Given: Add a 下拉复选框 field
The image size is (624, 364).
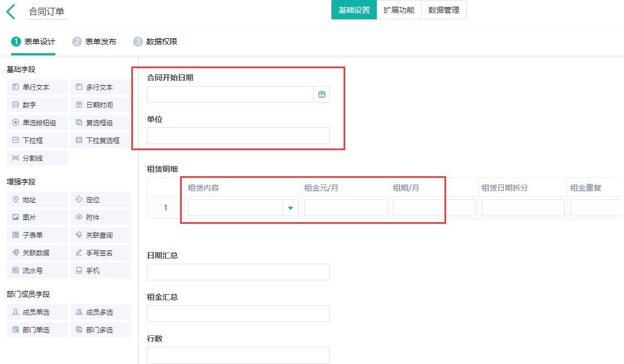Looking at the screenshot, I should [x=101, y=140].
